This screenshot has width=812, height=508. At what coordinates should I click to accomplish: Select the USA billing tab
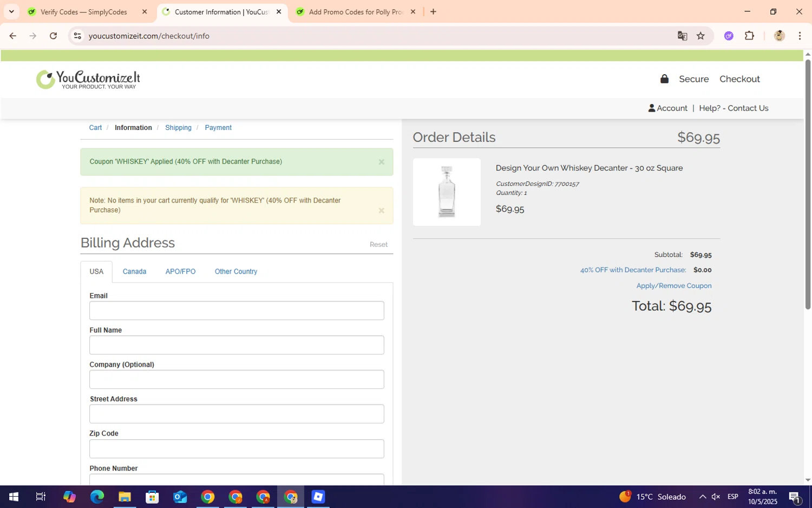(x=96, y=271)
